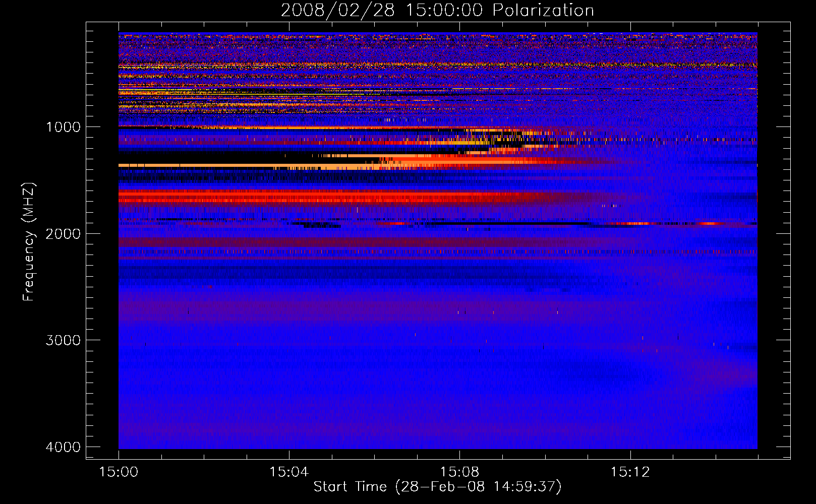The height and width of the screenshot is (504, 816).
Task: Click the 'Start Time (28-Feb-08 14:59:37)' axis label
Action: [437, 487]
